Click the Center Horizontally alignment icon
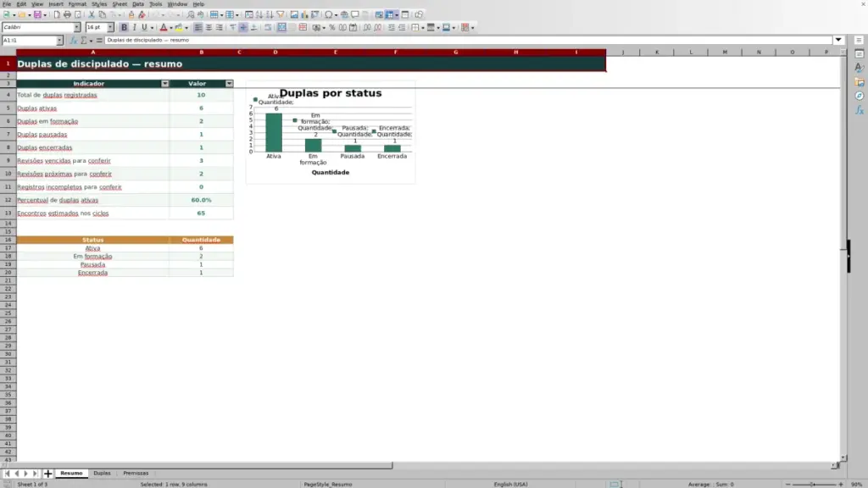This screenshot has width=868, height=488. 209,27
